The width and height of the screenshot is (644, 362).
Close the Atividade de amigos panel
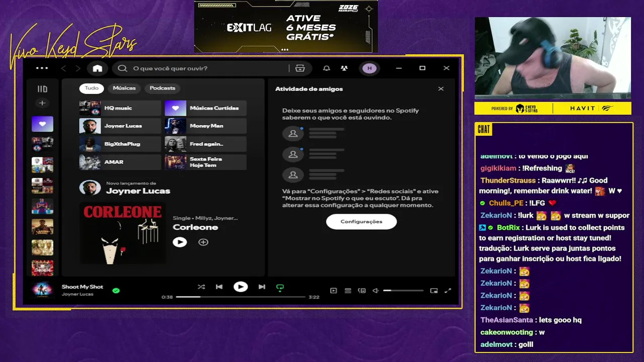[441, 89]
